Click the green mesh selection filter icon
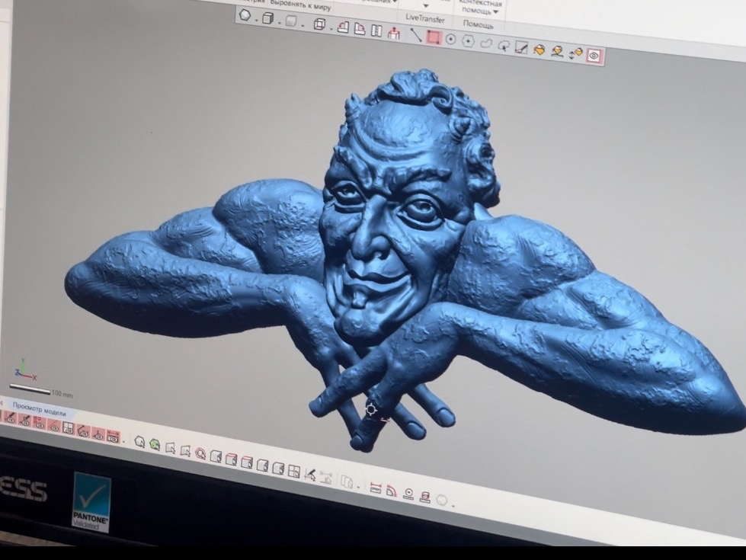 (155, 444)
